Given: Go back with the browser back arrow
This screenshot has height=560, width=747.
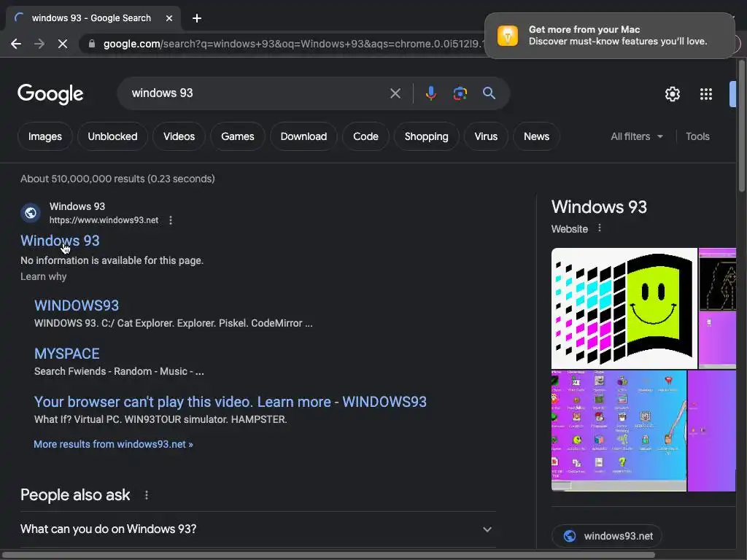Looking at the screenshot, I should [16, 44].
